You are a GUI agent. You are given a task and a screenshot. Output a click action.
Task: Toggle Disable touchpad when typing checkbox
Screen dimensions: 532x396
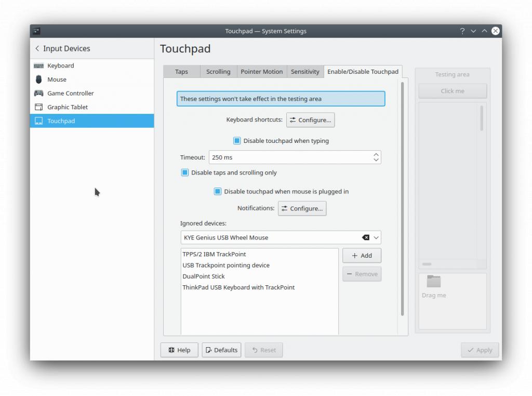coord(237,141)
